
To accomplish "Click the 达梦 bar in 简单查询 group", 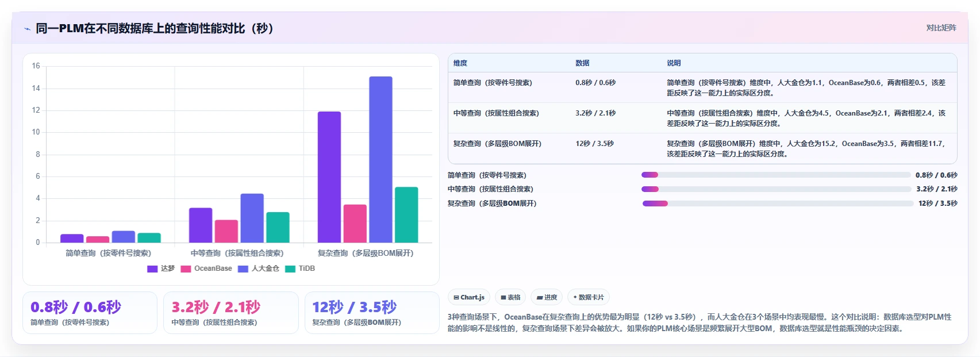I will [x=72, y=239].
